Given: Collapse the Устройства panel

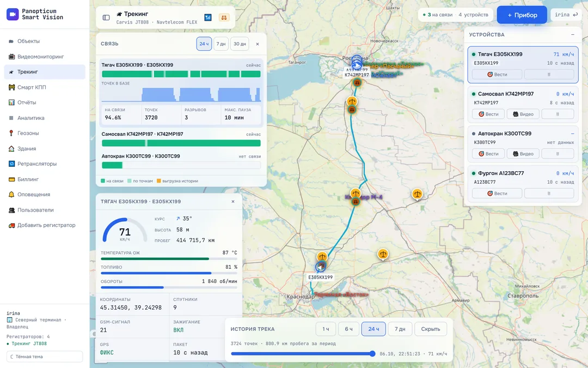Looking at the screenshot, I should (573, 34).
